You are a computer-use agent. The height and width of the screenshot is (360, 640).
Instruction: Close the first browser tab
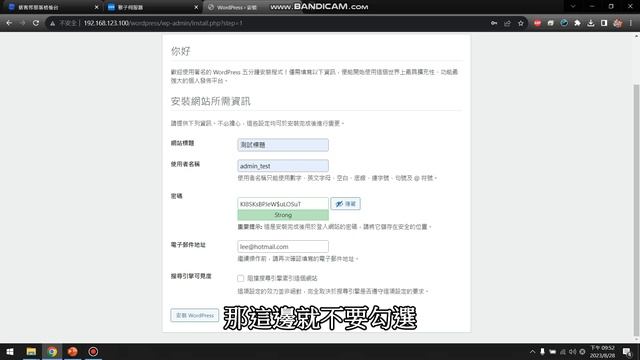point(96,7)
